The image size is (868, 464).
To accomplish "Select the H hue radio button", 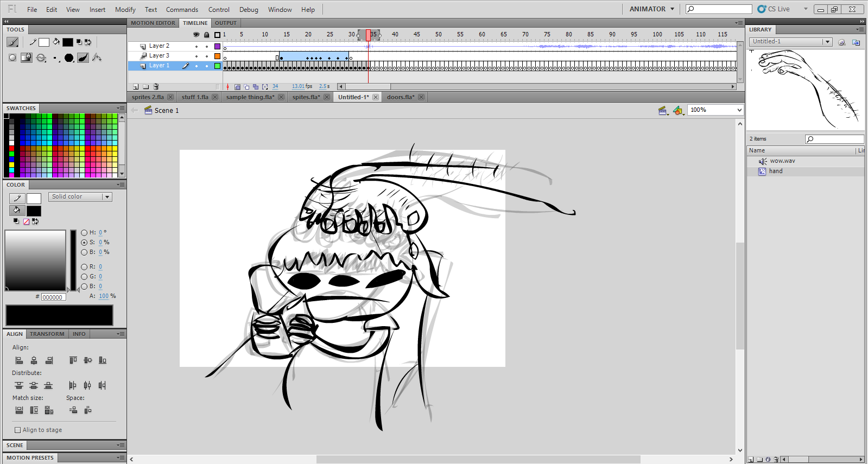I will [84, 233].
